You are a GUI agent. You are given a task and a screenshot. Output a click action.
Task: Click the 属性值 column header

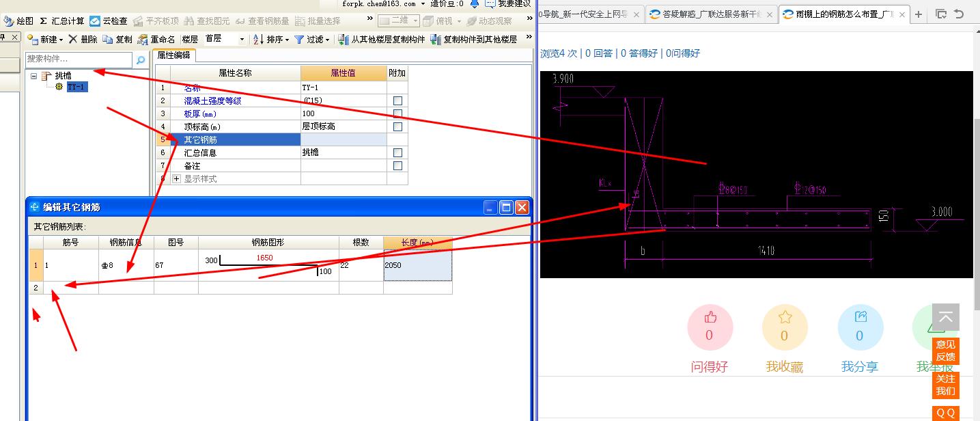344,73
